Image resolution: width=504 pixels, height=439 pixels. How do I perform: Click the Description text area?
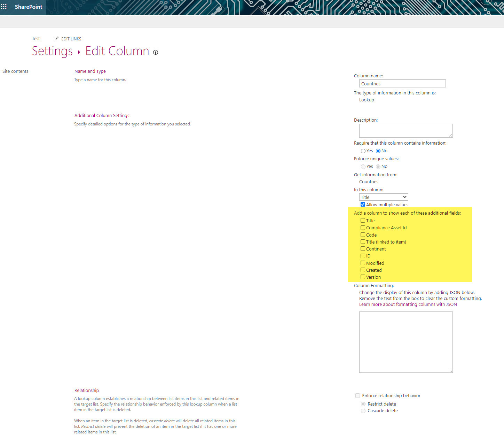[x=405, y=131]
